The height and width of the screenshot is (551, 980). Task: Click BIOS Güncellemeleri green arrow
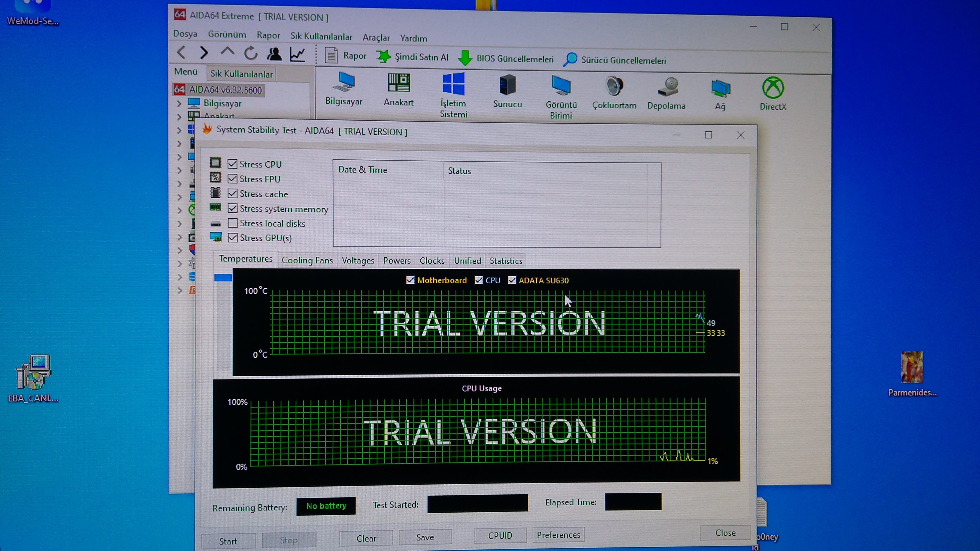coord(465,58)
